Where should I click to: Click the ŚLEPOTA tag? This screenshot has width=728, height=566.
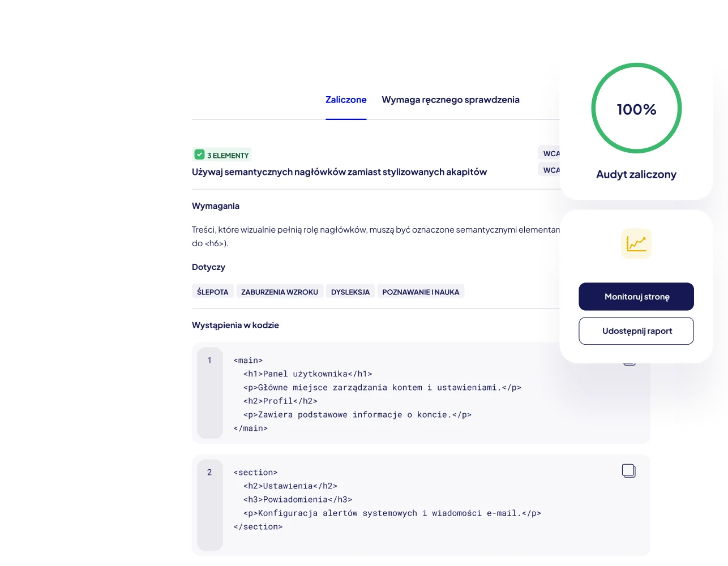pos(213,291)
